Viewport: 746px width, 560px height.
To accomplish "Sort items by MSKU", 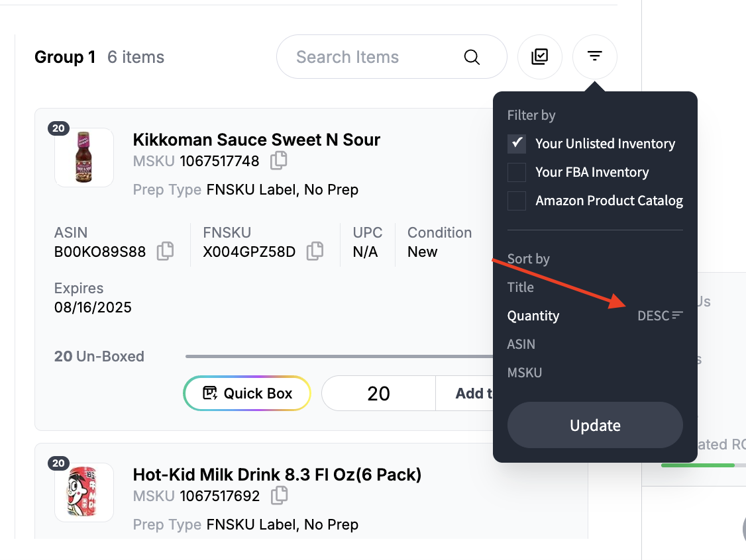I will 524,373.
